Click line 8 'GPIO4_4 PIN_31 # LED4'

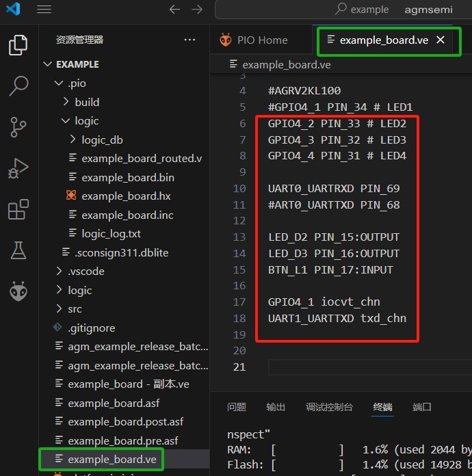[337, 156]
